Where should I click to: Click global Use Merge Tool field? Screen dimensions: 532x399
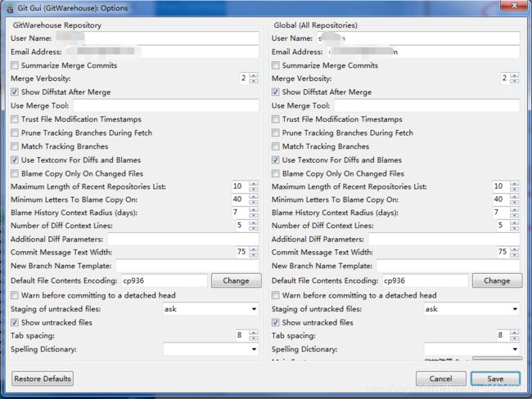tap(426, 105)
